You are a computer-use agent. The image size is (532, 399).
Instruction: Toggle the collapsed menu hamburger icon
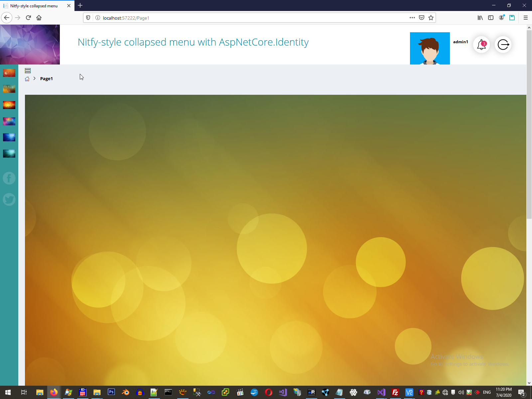28,70
